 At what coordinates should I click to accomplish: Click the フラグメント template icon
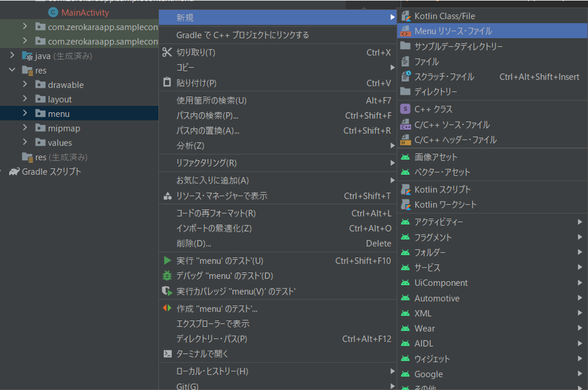(x=404, y=237)
